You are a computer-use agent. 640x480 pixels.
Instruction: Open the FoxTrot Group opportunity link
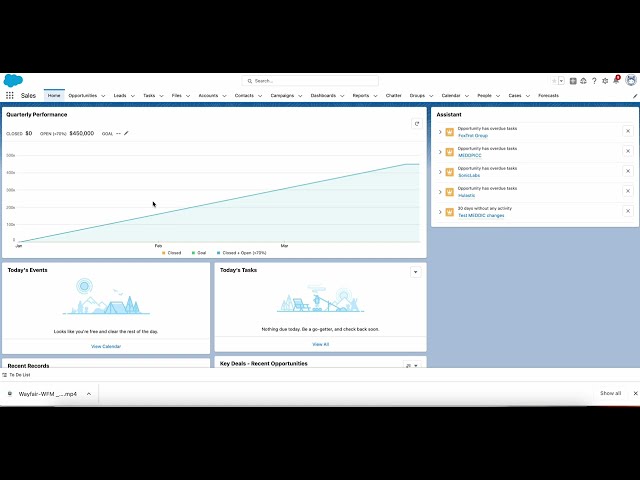[473, 136]
